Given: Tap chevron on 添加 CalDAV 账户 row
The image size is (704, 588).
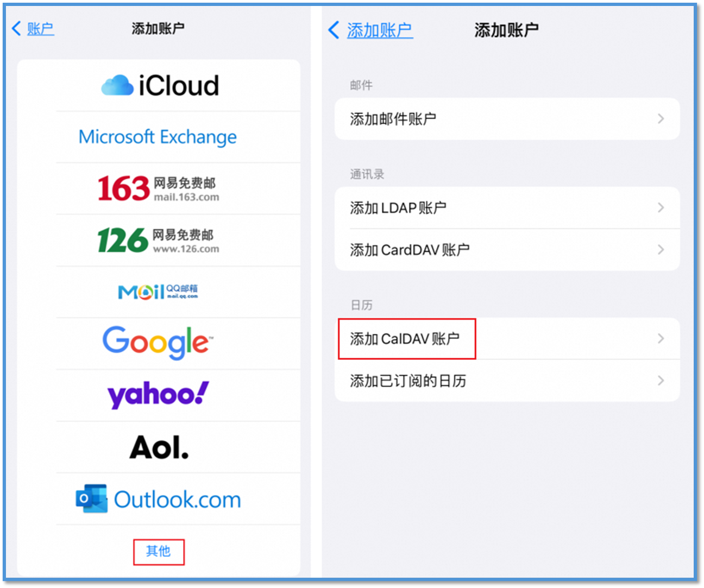Looking at the screenshot, I should 661,339.
